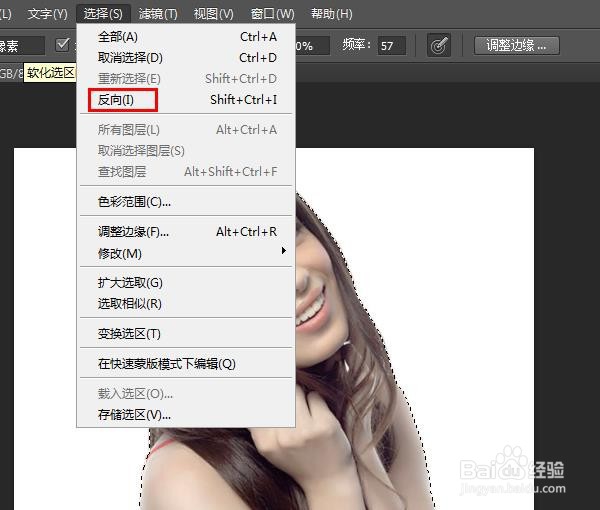The width and height of the screenshot is (600, 510).
Task: Choose 在快速蒙版模式下编辑(Q)
Action: tap(186, 364)
